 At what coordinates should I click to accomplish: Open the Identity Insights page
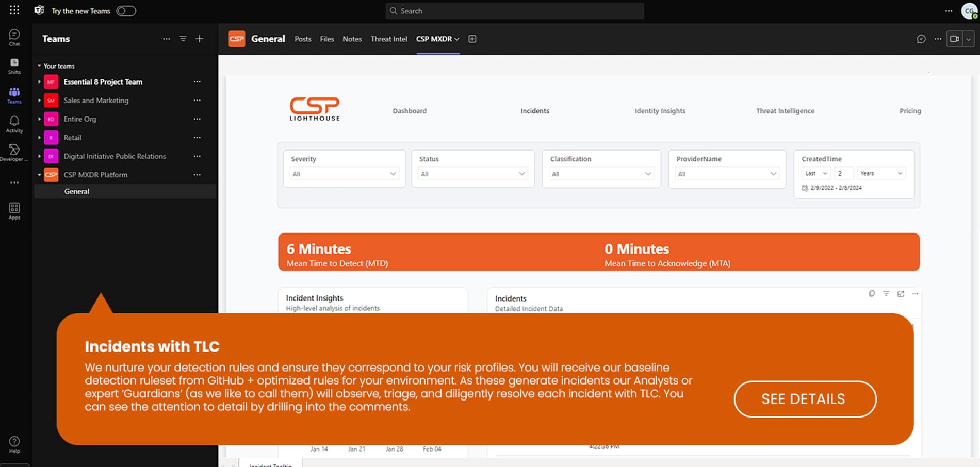tap(660, 111)
